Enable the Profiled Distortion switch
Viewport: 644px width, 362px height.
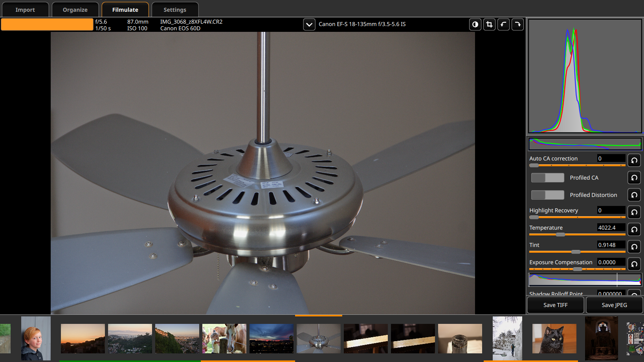547,195
